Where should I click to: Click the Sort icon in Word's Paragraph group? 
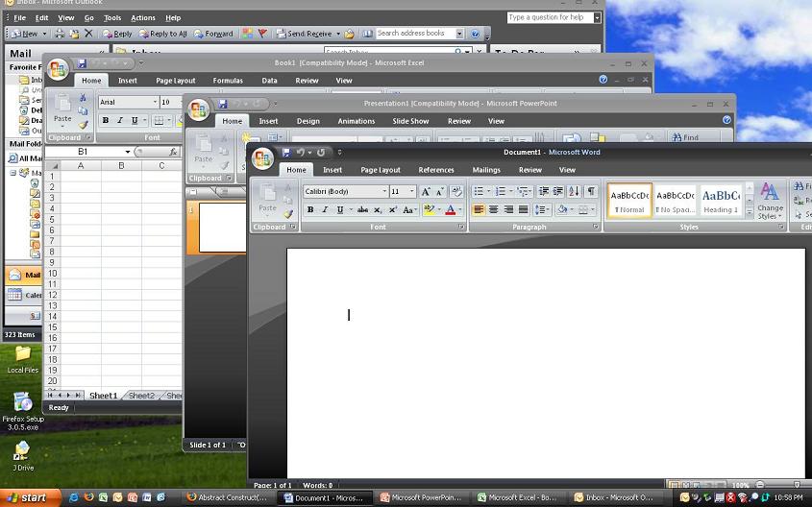click(574, 191)
